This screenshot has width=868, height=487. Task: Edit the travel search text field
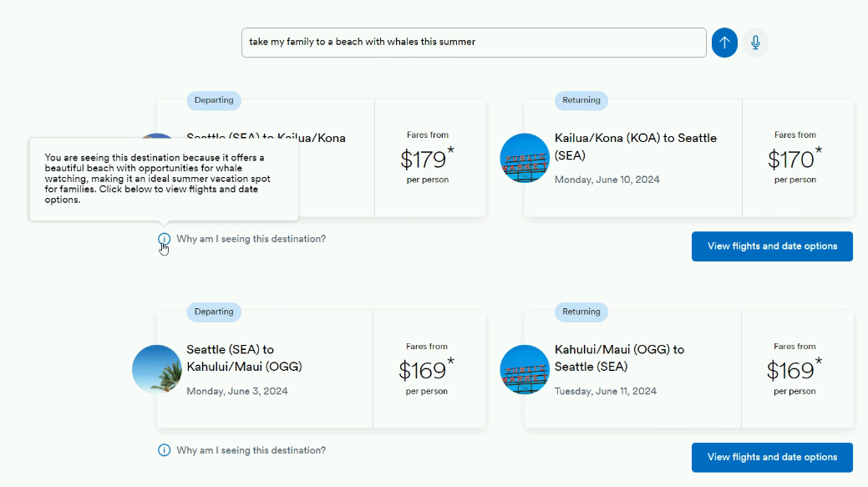[x=474, y=43]
